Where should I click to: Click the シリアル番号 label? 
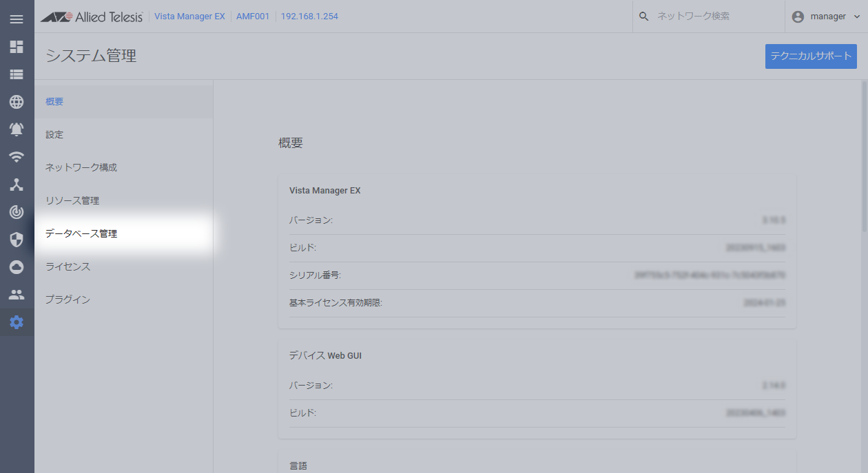(x=316, y=275)
